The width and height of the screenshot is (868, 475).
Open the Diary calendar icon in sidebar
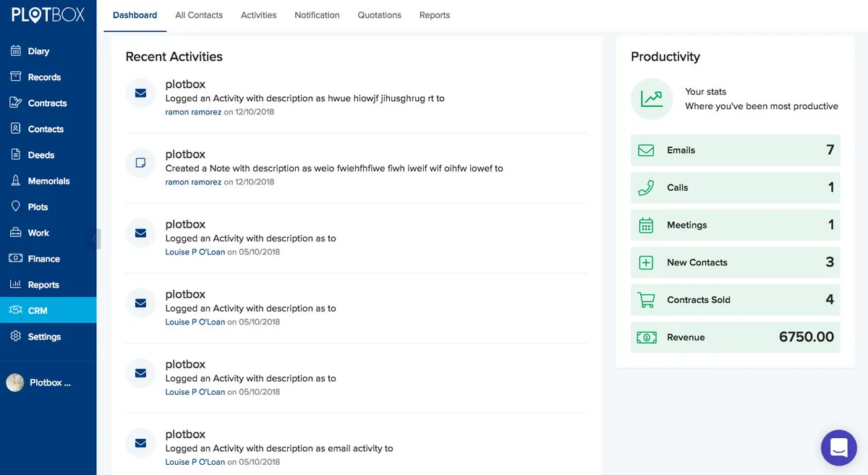click(15, 51)
